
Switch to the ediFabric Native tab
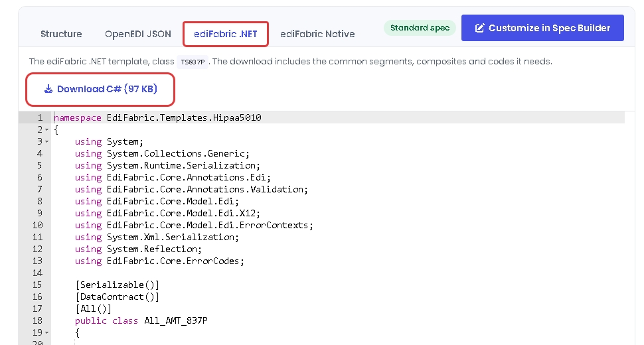317,34
